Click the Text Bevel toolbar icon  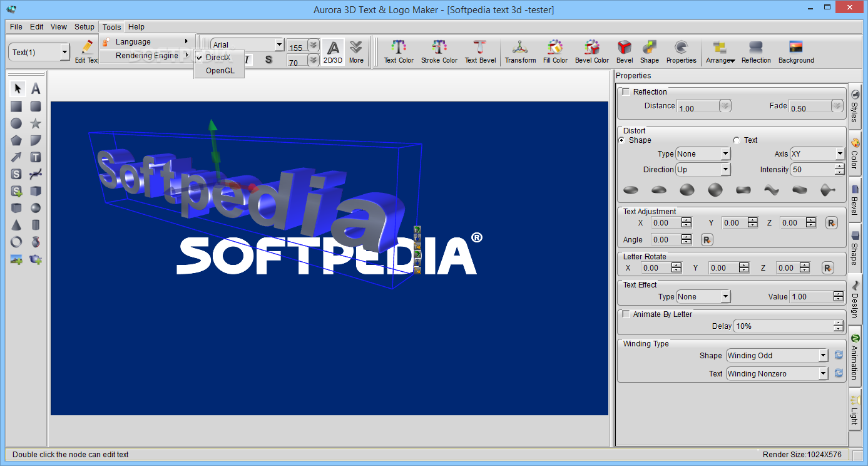point(480,51)
